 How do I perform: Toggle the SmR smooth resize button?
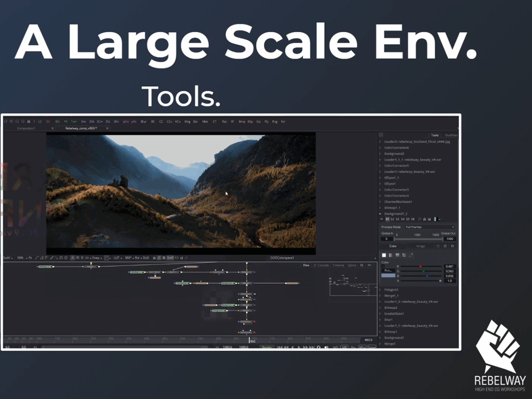(x=170, y=258)
